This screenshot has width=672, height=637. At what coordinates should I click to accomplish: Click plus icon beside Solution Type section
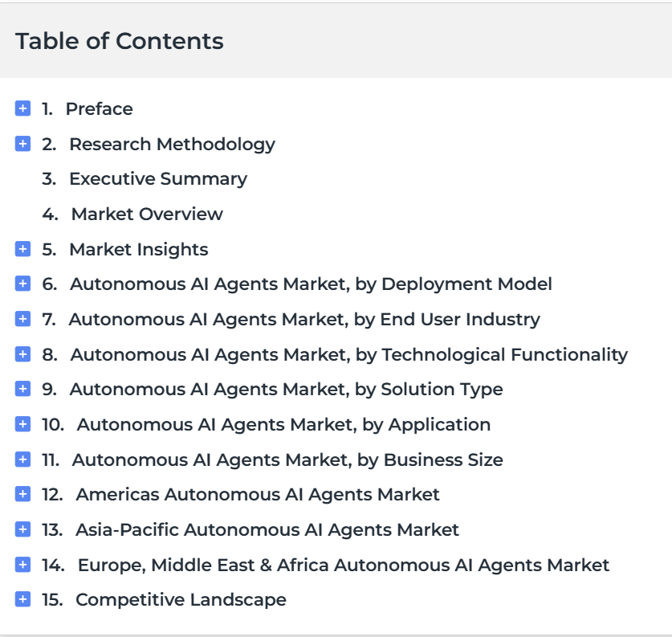click(x=22, y=389)
